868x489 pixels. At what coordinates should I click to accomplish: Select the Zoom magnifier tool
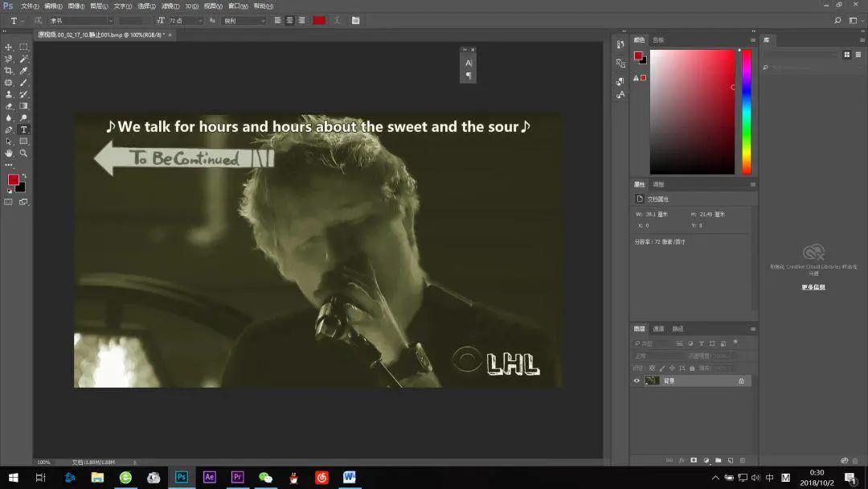pyautogui.click(x=24, y=153)
